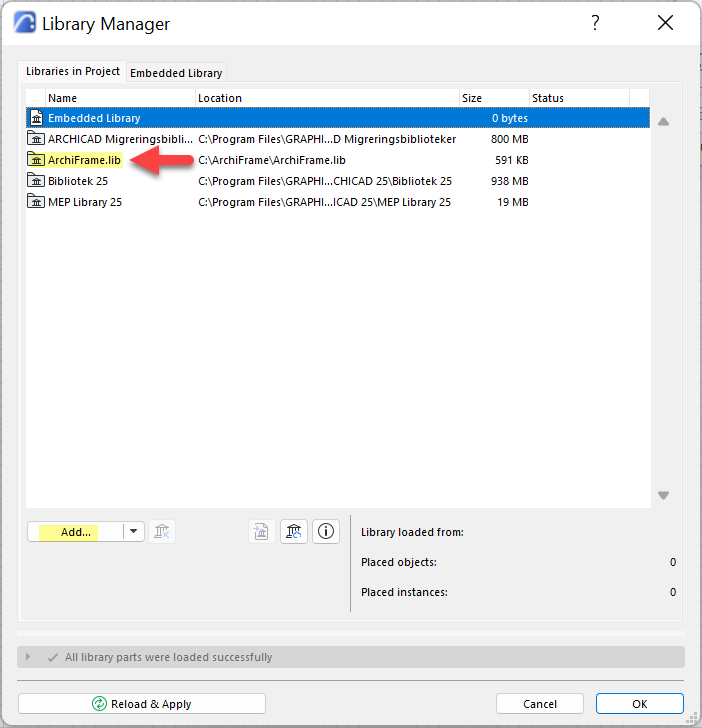The width and height of the screenshot is (702, 728).
Task: Click the Remove library icon beside Add
Action: point(162,531)
